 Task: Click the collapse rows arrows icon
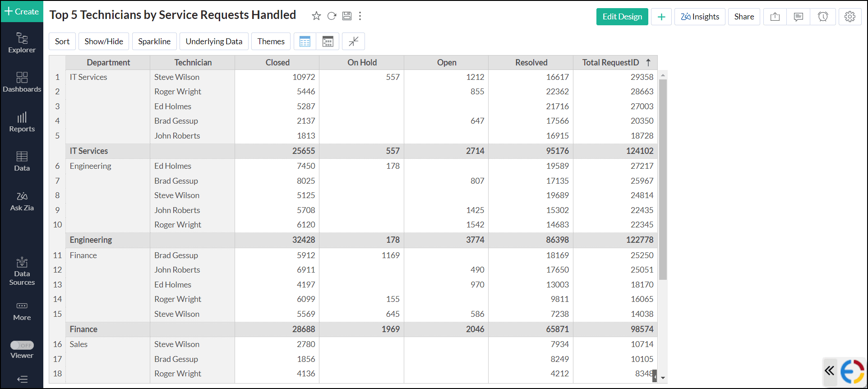click(x=353, y=42)
